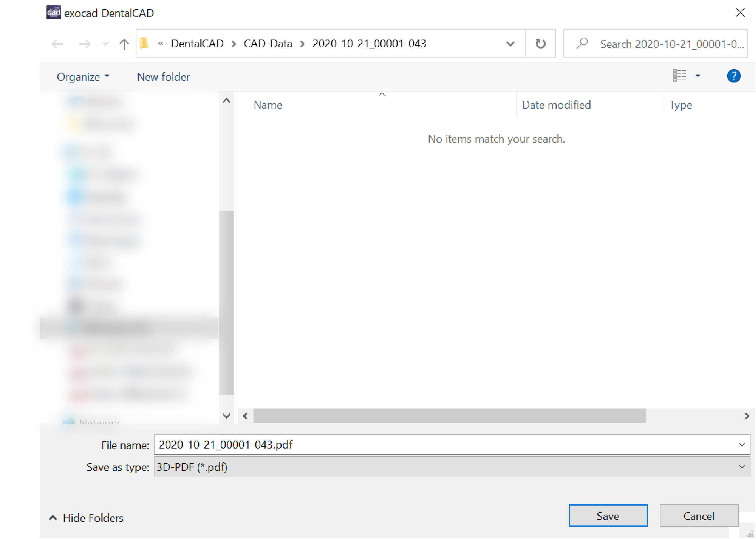Change the view layout icon
This screenshot has width=756, height=539.
tap(680, 76)
